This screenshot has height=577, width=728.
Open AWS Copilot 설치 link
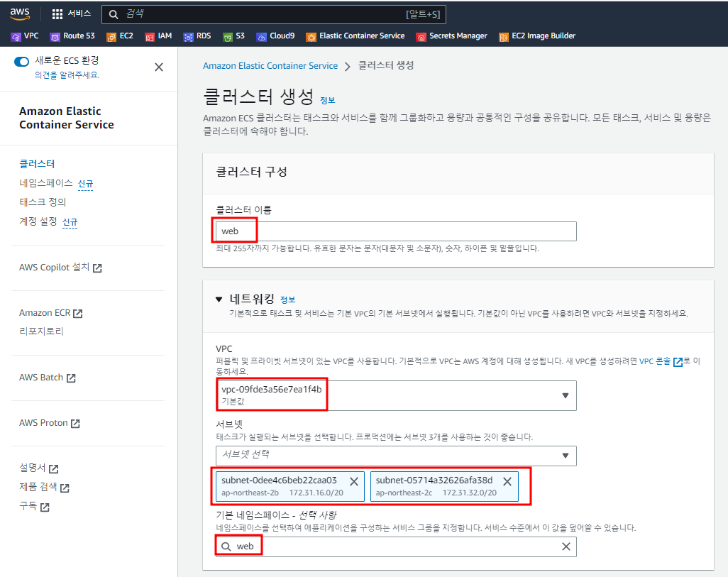pos(55,268)
